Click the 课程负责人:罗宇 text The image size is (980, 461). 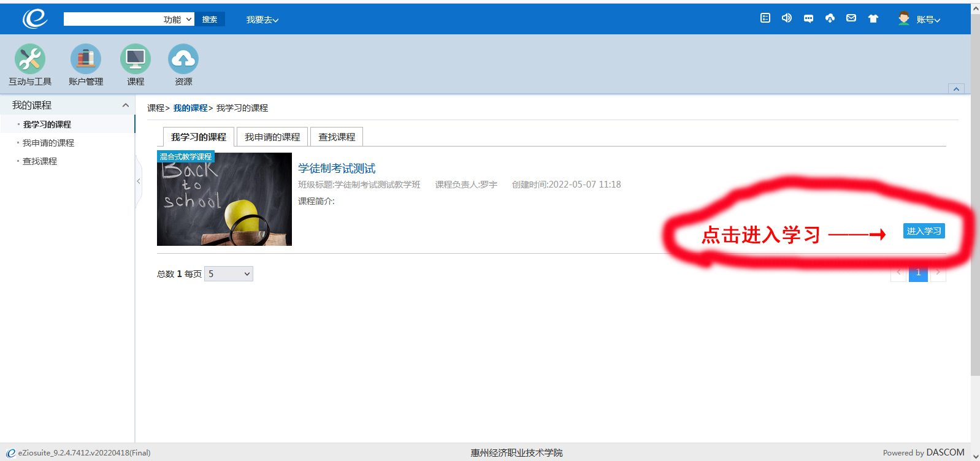coord(466,185)
